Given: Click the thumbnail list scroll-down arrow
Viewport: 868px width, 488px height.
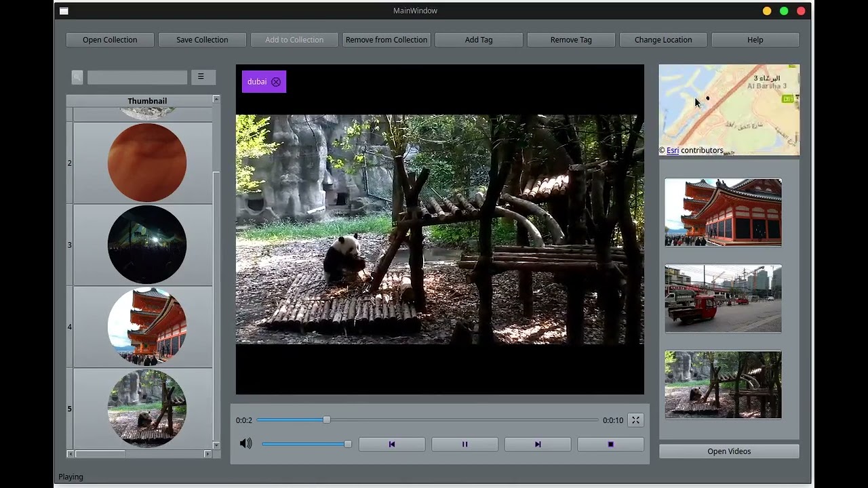Looking at the screenshot, I should pyautogui.click(x=216, y=445).
